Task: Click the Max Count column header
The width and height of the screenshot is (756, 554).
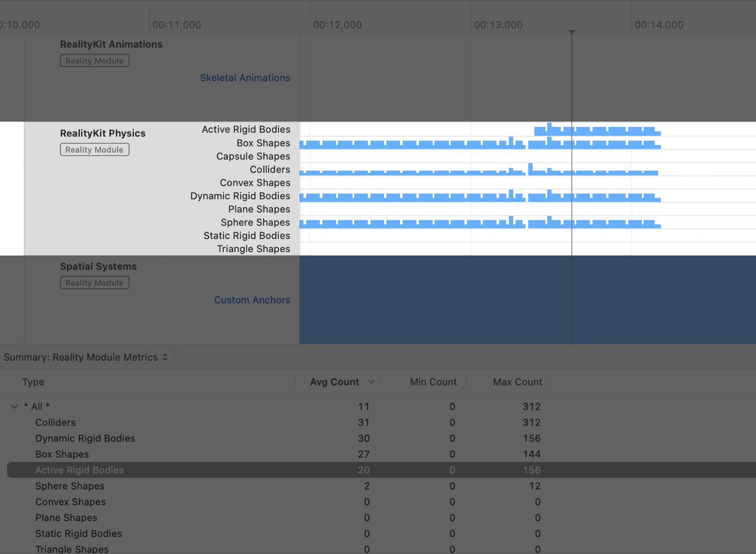Action: click(x=517, y=381)
